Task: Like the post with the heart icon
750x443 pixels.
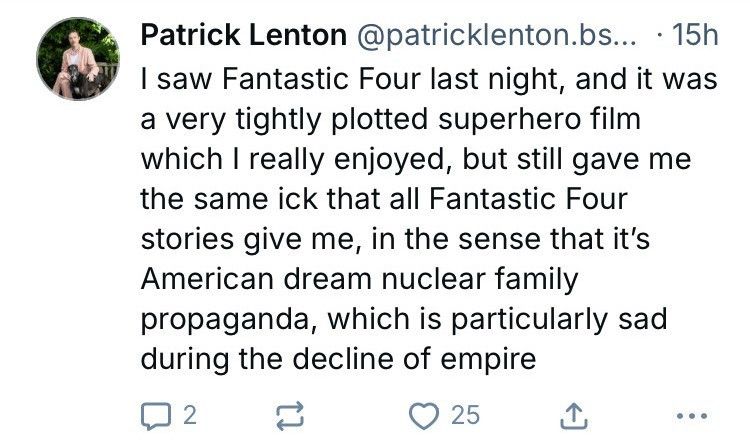Action: [x=424, y=415]
